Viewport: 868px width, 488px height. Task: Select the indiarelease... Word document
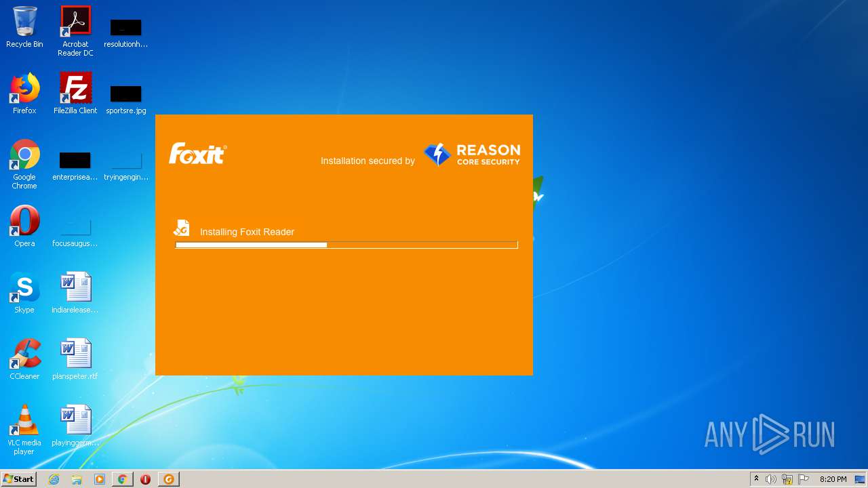(75, 293)
